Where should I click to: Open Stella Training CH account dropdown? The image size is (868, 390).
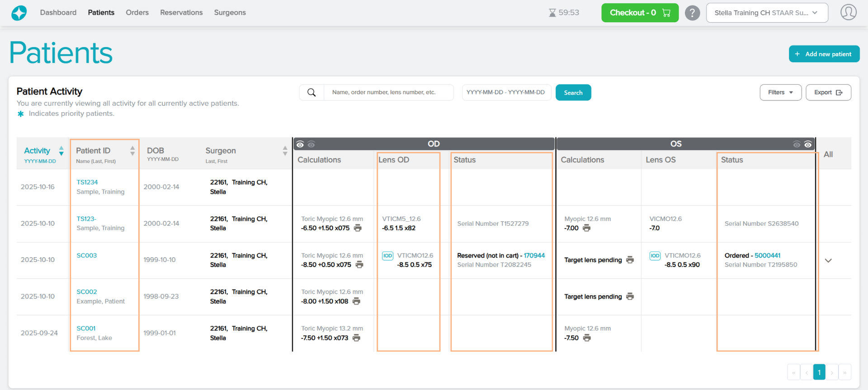point(767,13)
